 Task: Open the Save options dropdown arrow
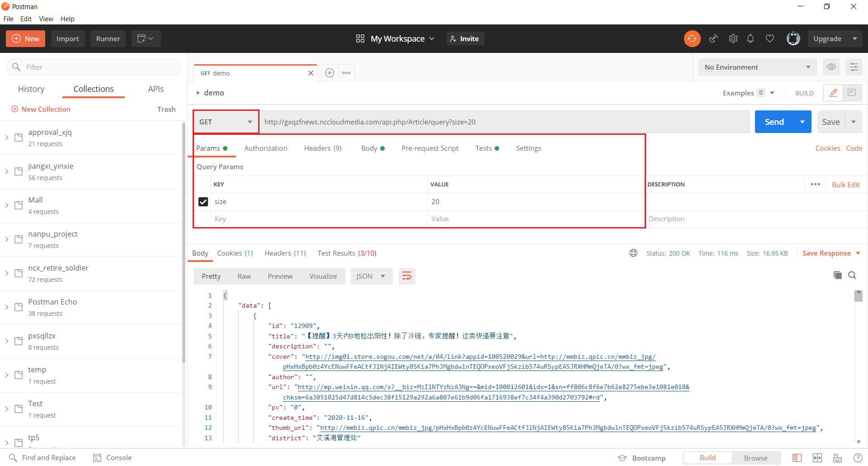coord(854,122)
